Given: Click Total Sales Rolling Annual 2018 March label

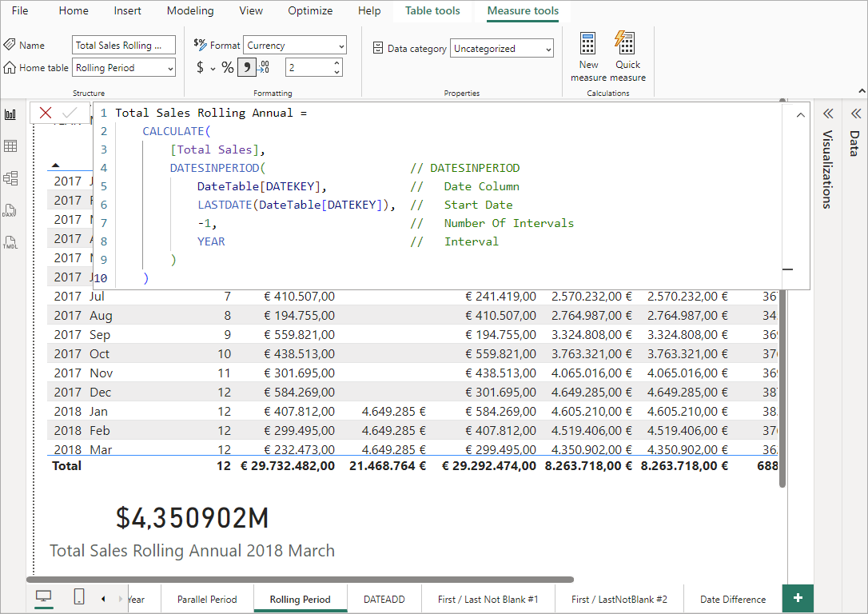Looking at the screenshot, I should pos(192,550).
